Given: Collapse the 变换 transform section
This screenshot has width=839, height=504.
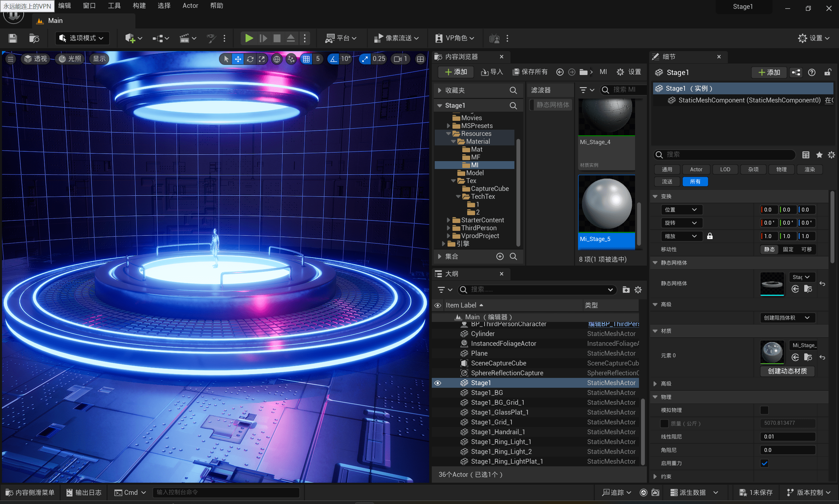Looking at the screenshot, I should pos(655,196).
